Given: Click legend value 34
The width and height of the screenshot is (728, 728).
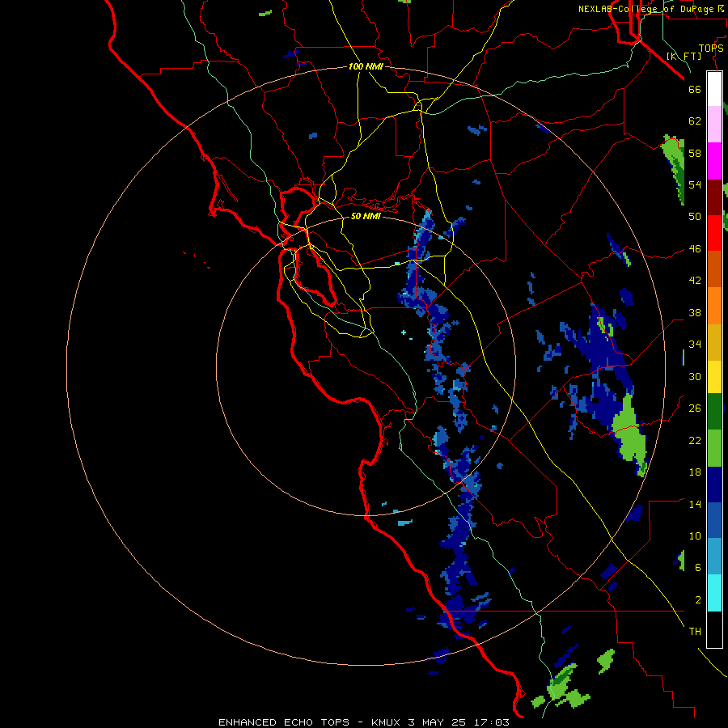Looking at the screenshot, I should click(x=695, y=344).
